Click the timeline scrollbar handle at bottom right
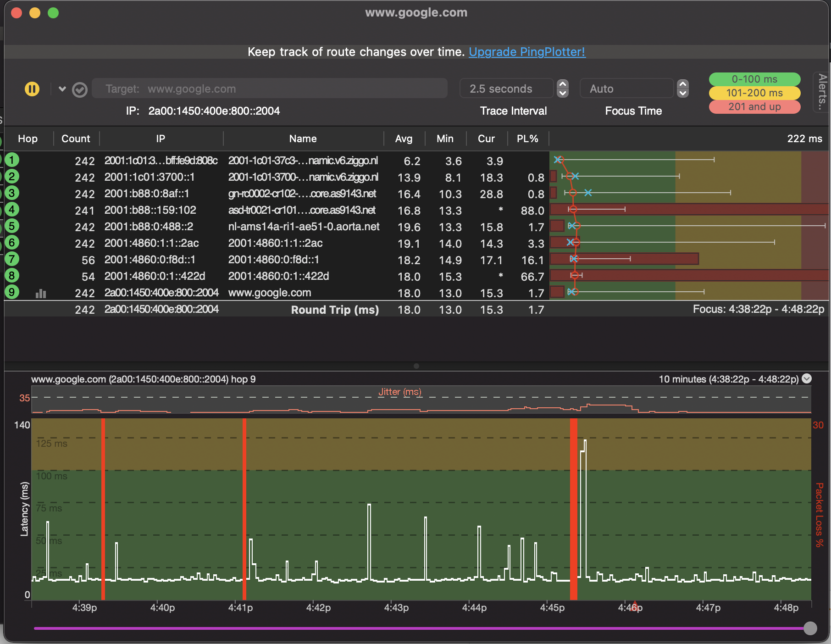831x644 pixels. click(x=810, y=628)
